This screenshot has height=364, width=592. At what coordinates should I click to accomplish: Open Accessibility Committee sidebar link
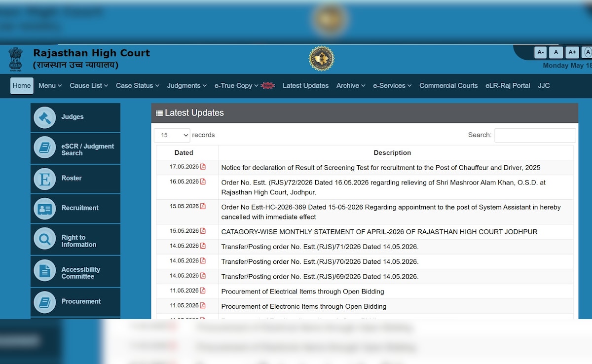point(75,270)
